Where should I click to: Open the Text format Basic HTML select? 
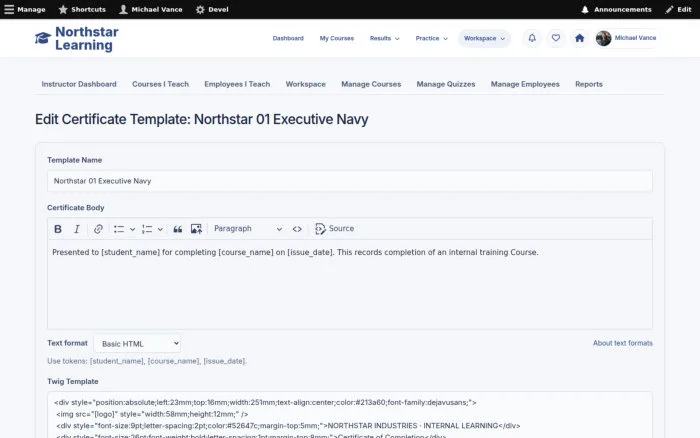point(137,343)
